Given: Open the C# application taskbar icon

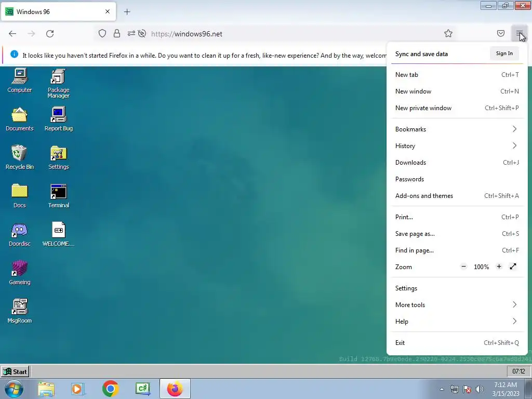Looking at the screenshot, I should point(142,389).
